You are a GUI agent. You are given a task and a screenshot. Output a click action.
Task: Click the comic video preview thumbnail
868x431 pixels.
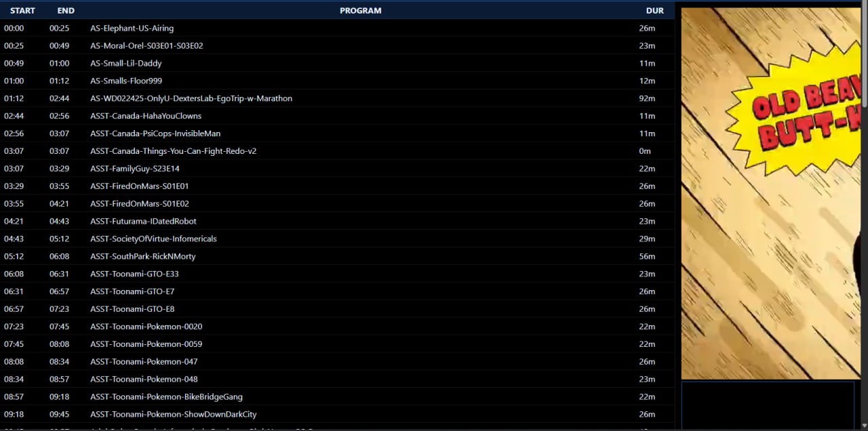pyautogui.click(x=770, y=193)
